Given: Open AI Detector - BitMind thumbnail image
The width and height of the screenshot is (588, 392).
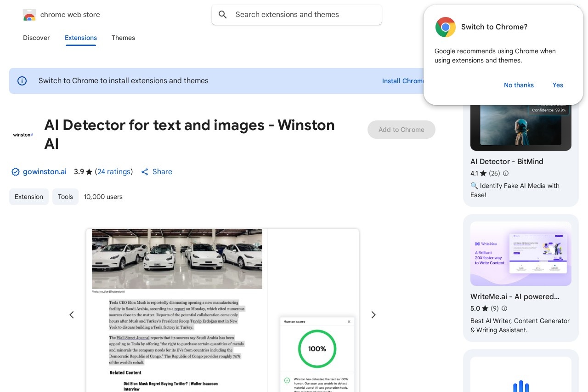Looking at the screenshot, I should pyautogui.click(x=521, y=125).
